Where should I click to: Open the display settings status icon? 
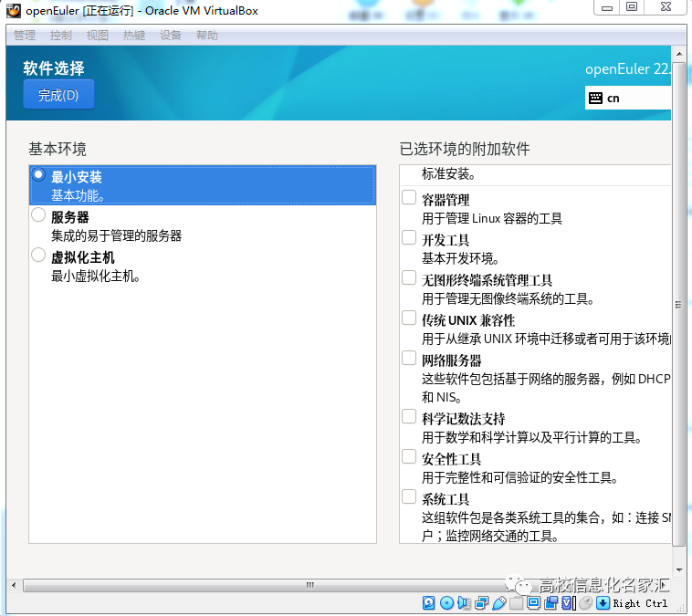coord(533,602)
